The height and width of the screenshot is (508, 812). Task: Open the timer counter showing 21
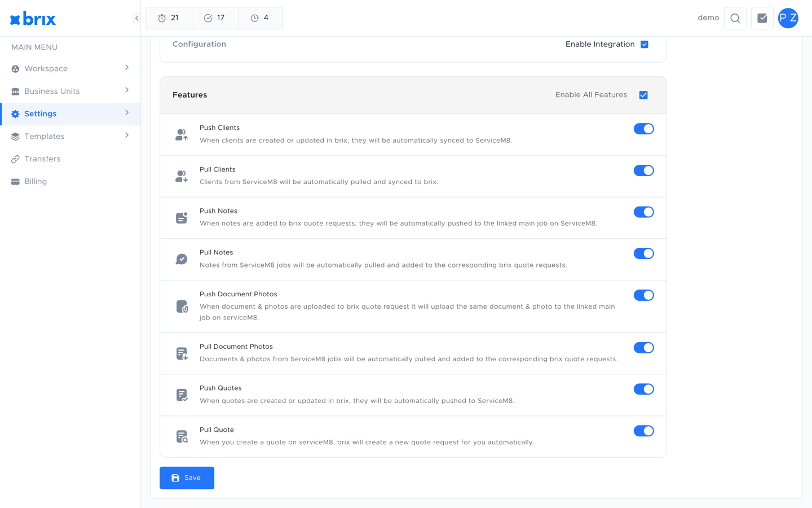[169, 18]
